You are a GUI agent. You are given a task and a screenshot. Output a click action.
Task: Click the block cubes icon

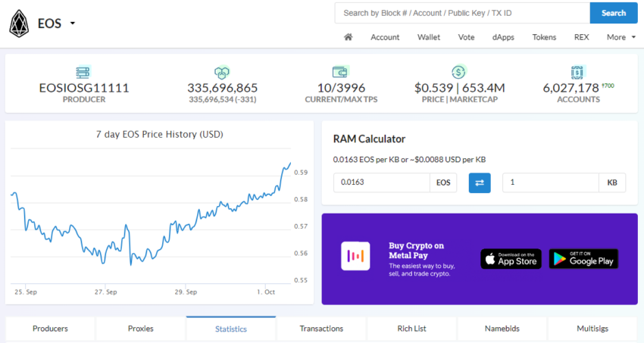222,73
